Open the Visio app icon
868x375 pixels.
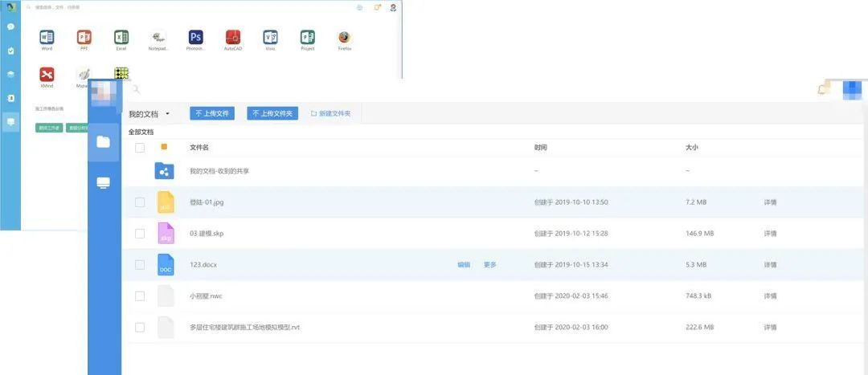click(270, 37)
